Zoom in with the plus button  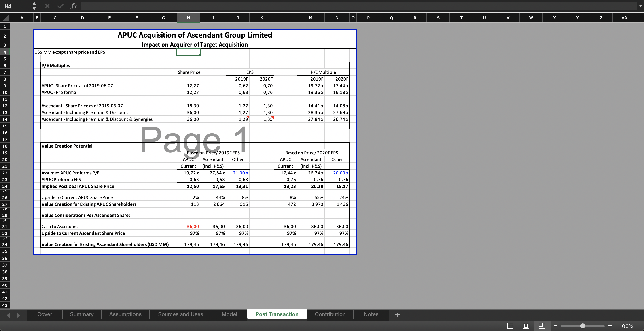[x=610, y=326]
